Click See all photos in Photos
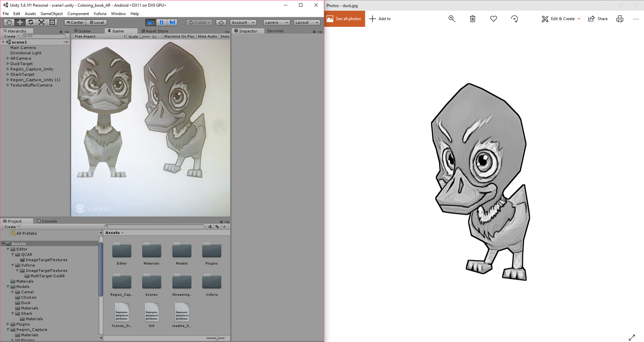 [344, 19]
